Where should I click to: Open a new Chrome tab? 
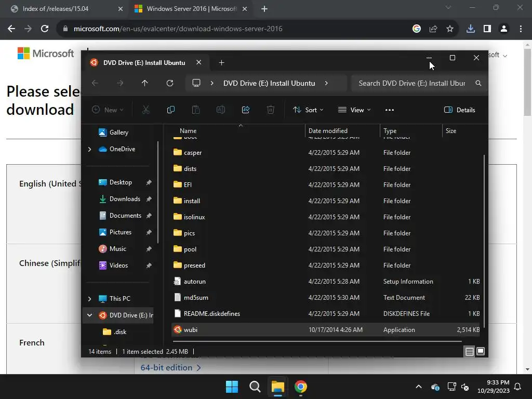(x=264, y=9)
